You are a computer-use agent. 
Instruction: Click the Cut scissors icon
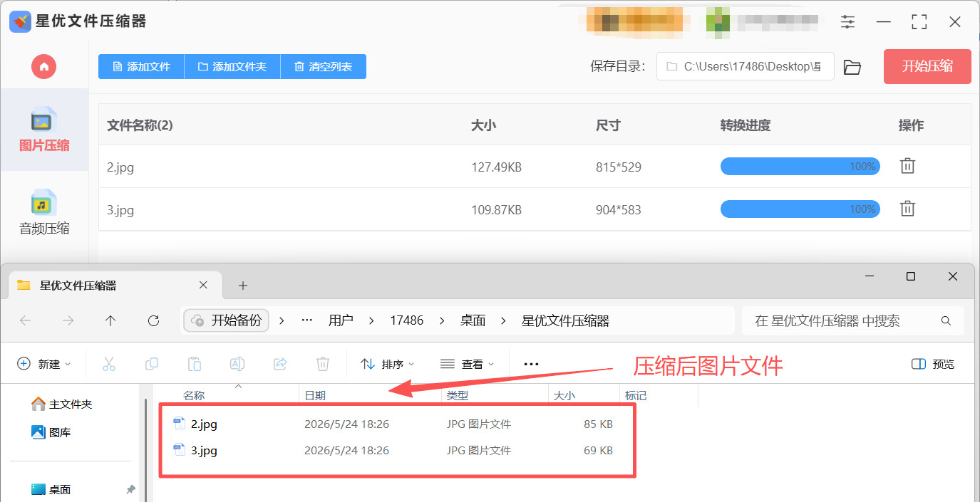(109, 364)
